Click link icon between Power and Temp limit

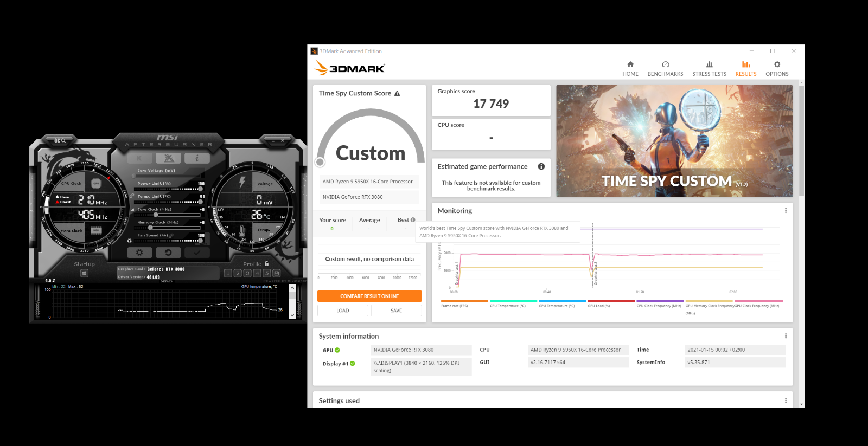[132, 196]
